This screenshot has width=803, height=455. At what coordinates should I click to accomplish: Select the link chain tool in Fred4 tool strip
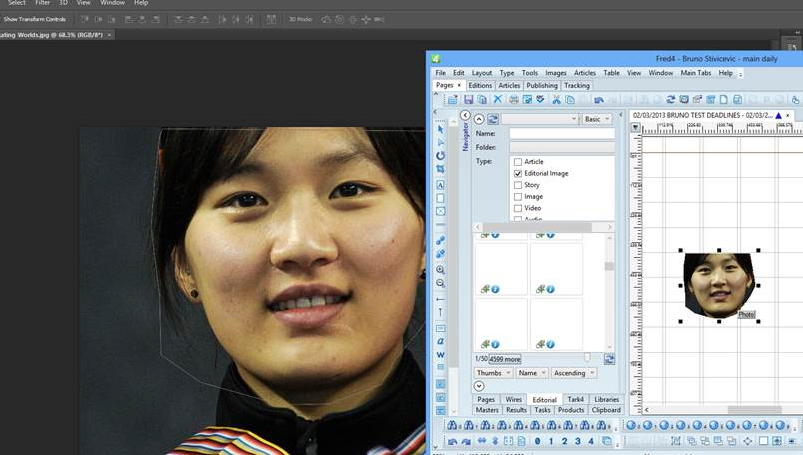pos(440,240)
